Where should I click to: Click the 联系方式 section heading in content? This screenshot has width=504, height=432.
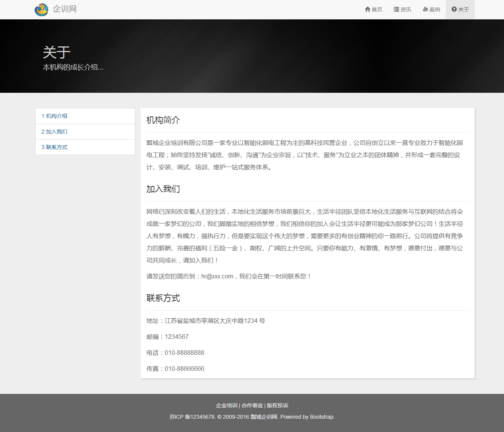[163, 298]
